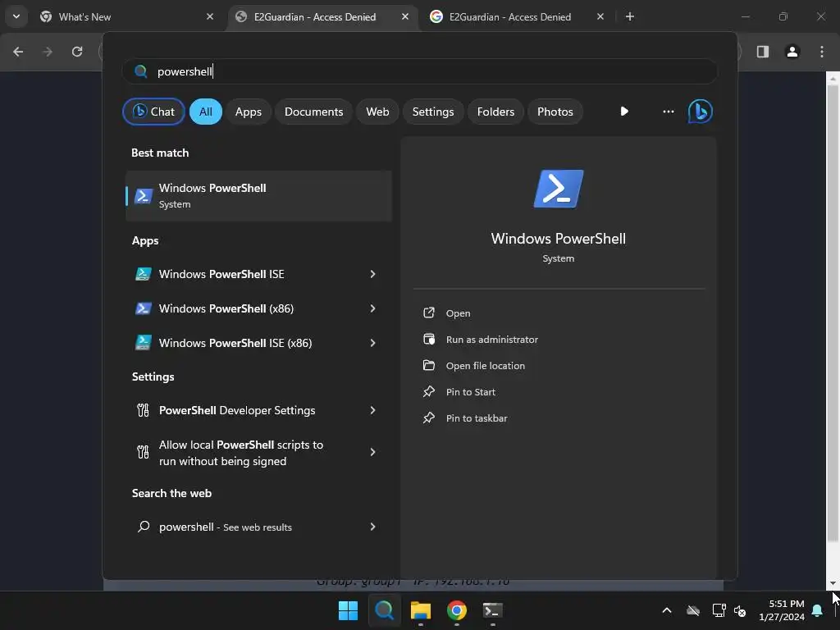Switch to the Apps filter

click(248, 112)
